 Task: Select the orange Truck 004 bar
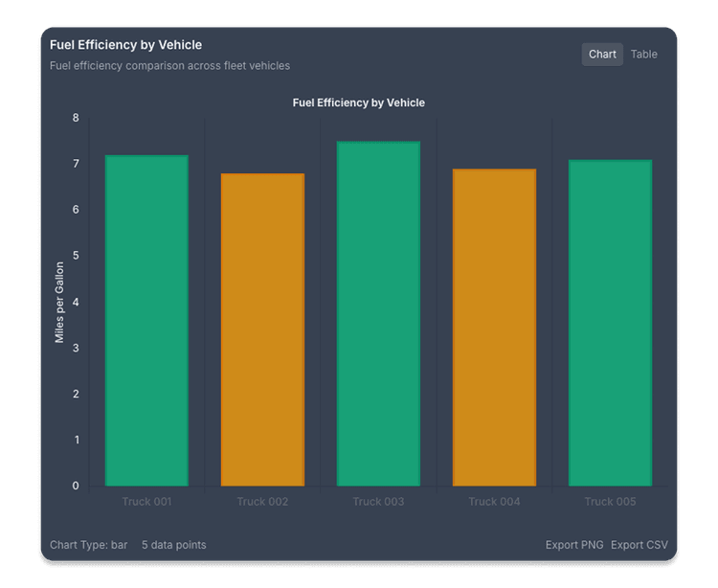click(x=494, y=328)
